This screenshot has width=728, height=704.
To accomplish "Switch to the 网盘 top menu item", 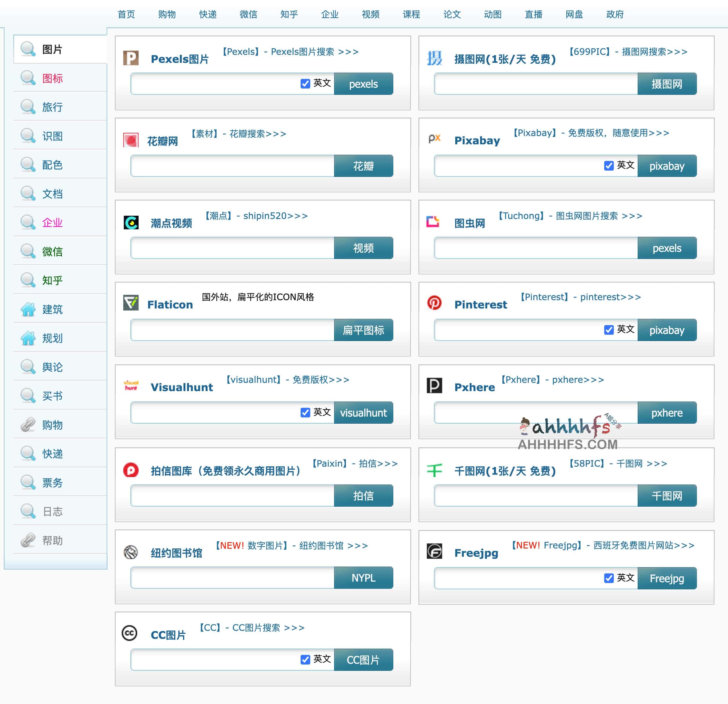I will 574,15.
